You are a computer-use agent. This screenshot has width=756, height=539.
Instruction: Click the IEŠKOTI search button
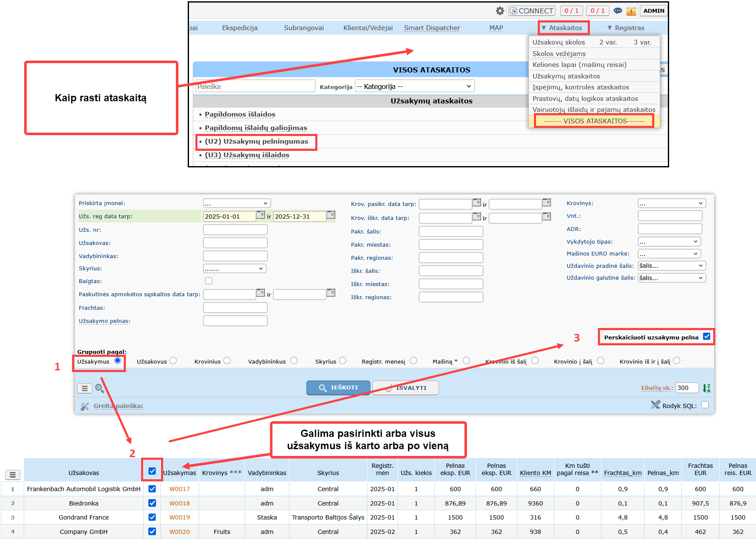point(338,388)
